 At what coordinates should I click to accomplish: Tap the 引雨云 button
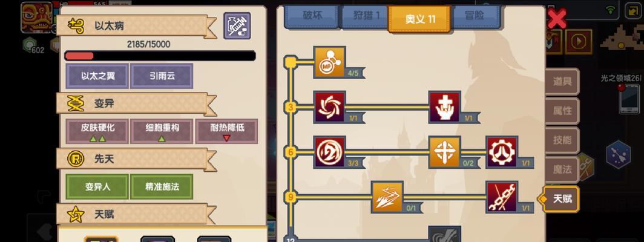(x=162, y=76)
